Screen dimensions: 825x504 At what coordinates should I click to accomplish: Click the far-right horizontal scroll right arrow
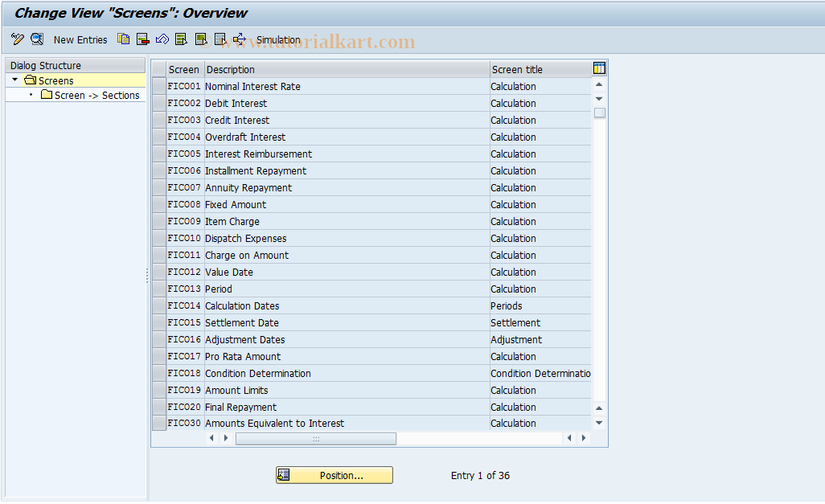tap(584, 438)
